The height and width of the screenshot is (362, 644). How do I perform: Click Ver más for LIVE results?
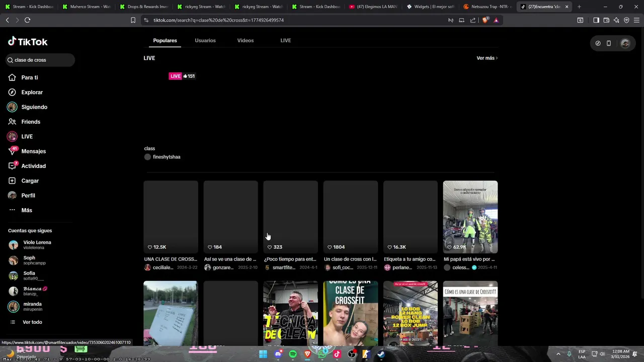[487, 58]
